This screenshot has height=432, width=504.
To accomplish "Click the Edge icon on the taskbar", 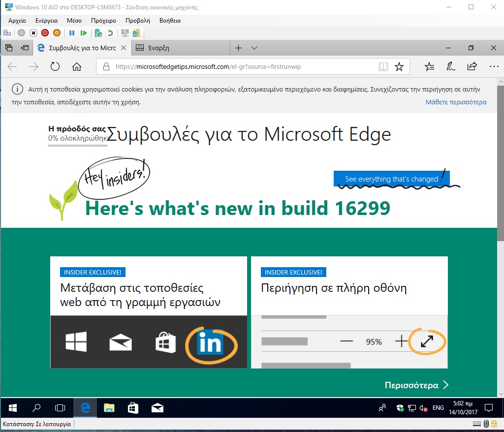I will point(85,408).
